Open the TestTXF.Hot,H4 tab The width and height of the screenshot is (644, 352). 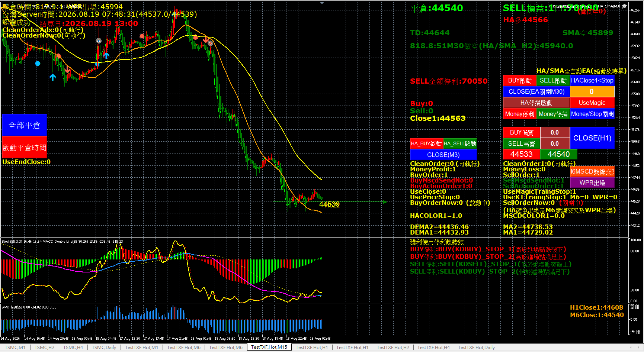(433, 348)
